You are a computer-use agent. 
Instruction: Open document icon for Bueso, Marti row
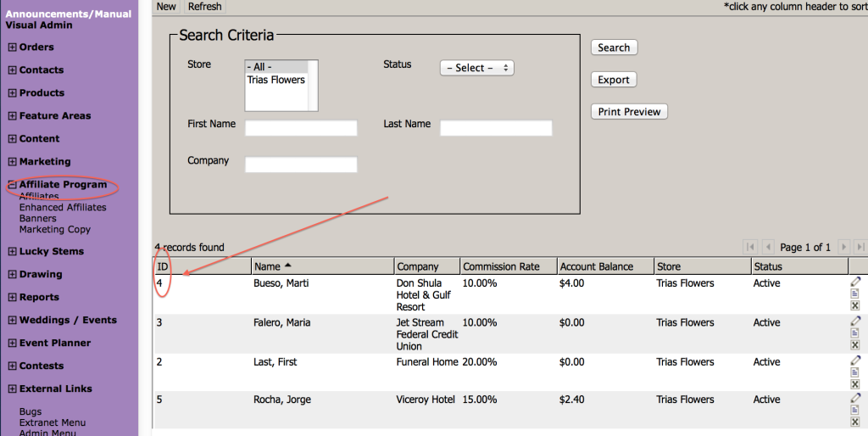[854, 293]
